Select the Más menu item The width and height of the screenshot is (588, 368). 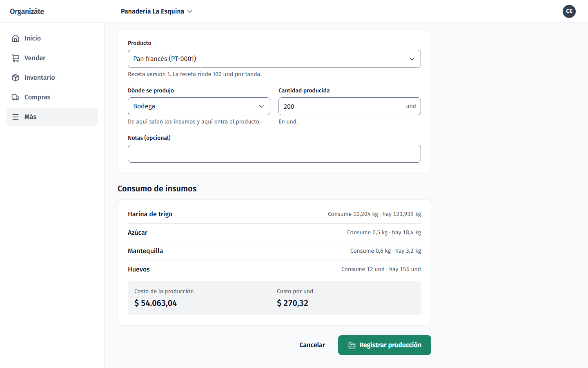[x=52, y=117]
